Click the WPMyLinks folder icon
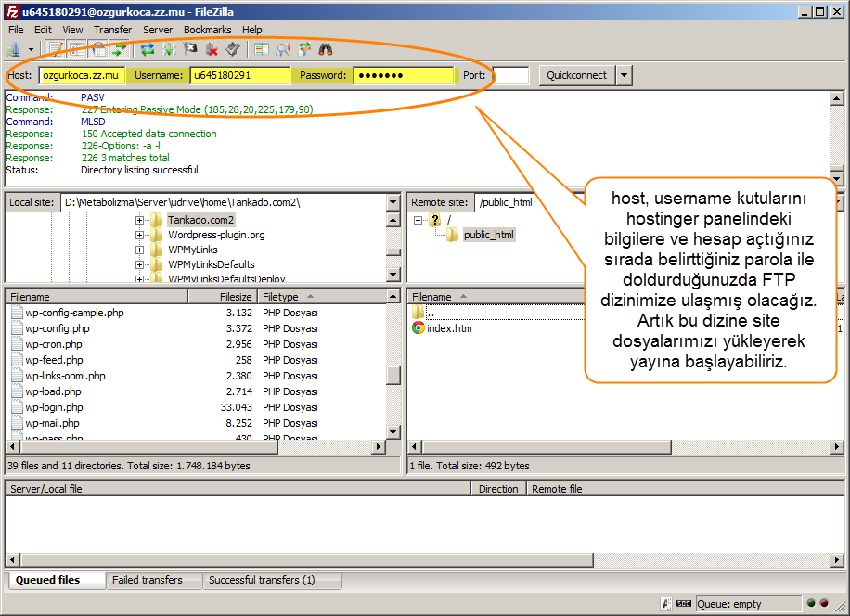The image size is (850, 616). (x=157, y=250)
